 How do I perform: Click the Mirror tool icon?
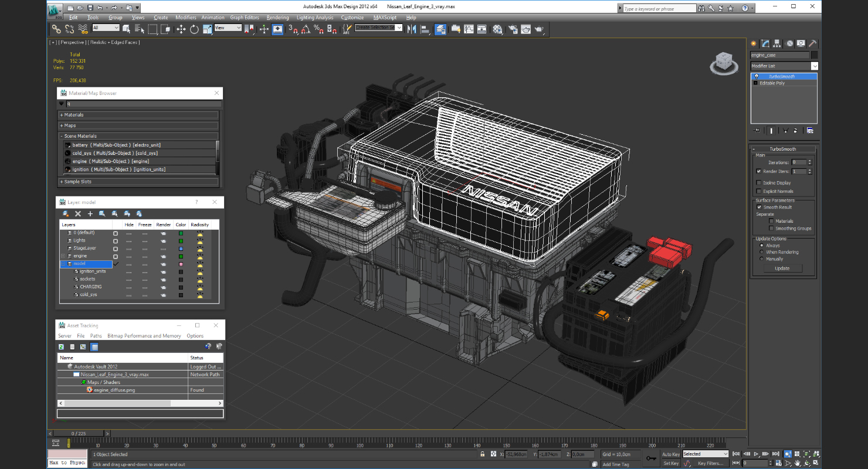click(411, 29)
